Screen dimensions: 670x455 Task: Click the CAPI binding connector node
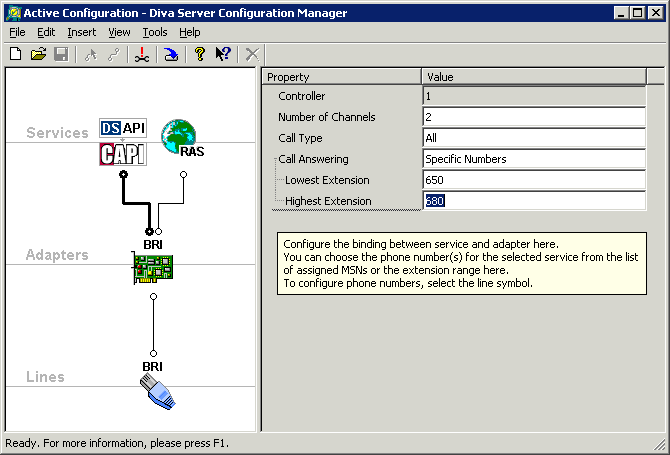tap(123, 174)
